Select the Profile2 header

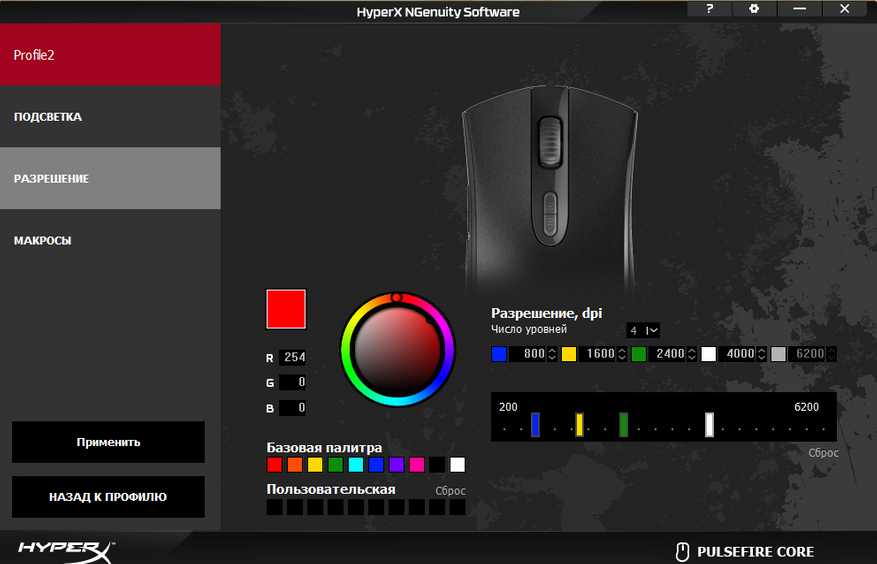click(x=110, y=54)
